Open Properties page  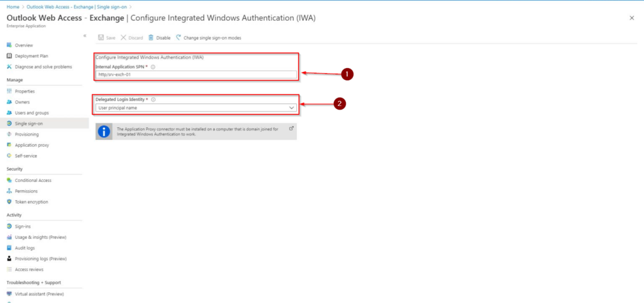click(x=25, y=91)
